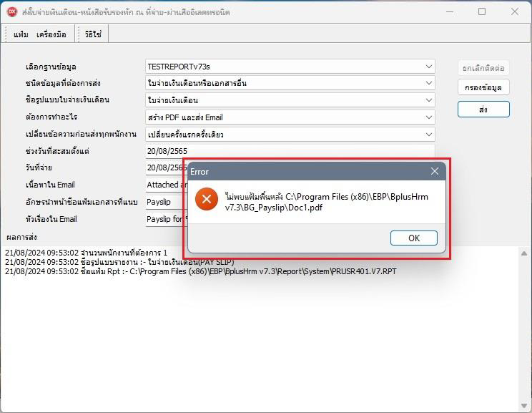Expand the TESTREPORTv73s database dropdown
The height and width of the screenshot is (413, 532).
coord(428,67)
